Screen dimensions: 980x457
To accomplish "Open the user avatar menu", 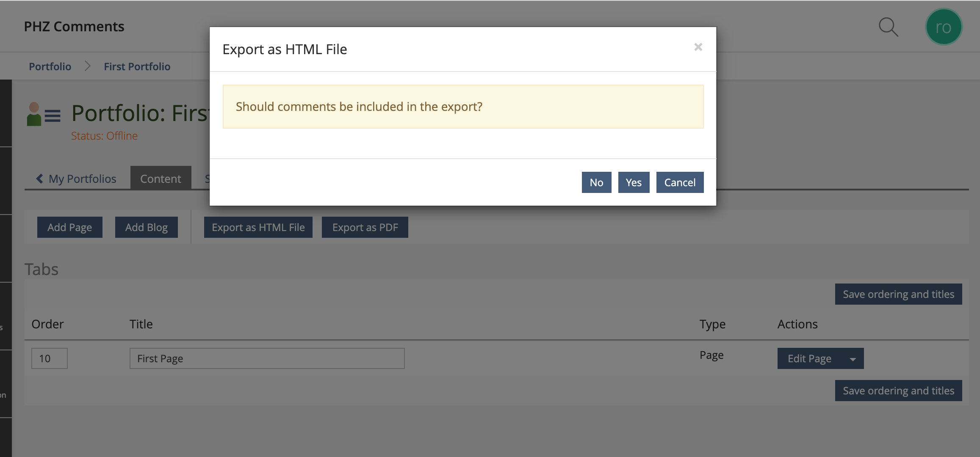I will point(944,27).
